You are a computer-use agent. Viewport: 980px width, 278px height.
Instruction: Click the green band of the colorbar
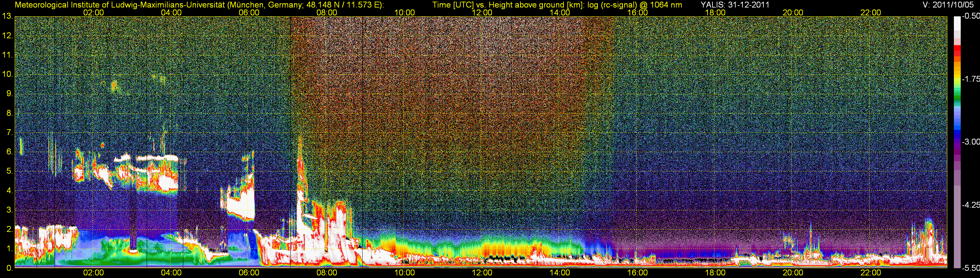point(957,95)
